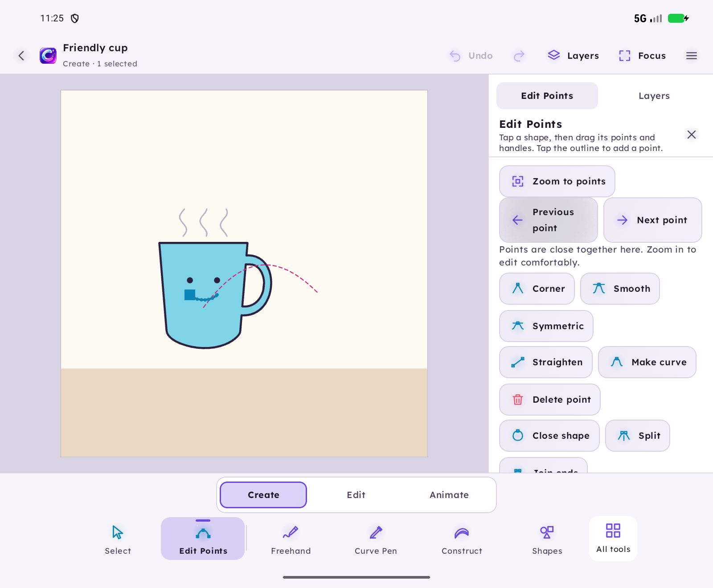Switch to Animate mode
Image resolution: width=713 pixels, height=588 pixels.
(449, 495)
